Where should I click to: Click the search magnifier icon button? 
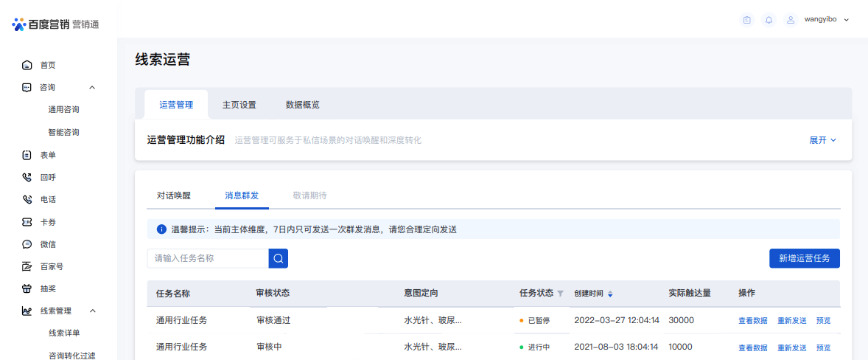pos(279,258)
